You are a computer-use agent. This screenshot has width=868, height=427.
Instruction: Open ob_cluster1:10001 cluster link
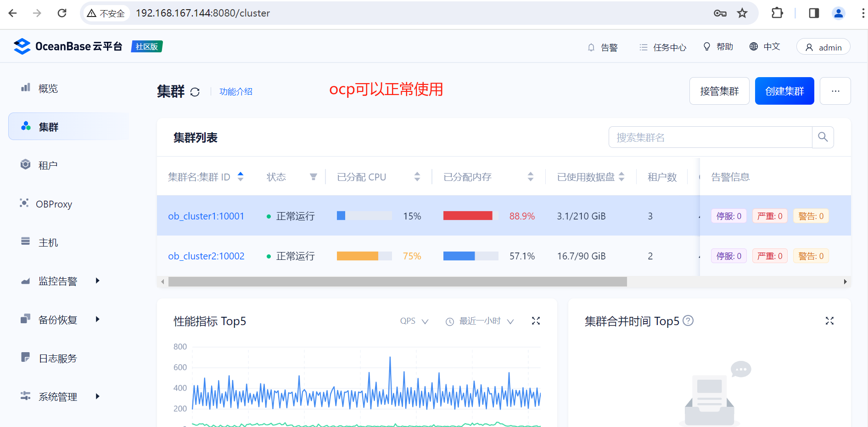206,216
